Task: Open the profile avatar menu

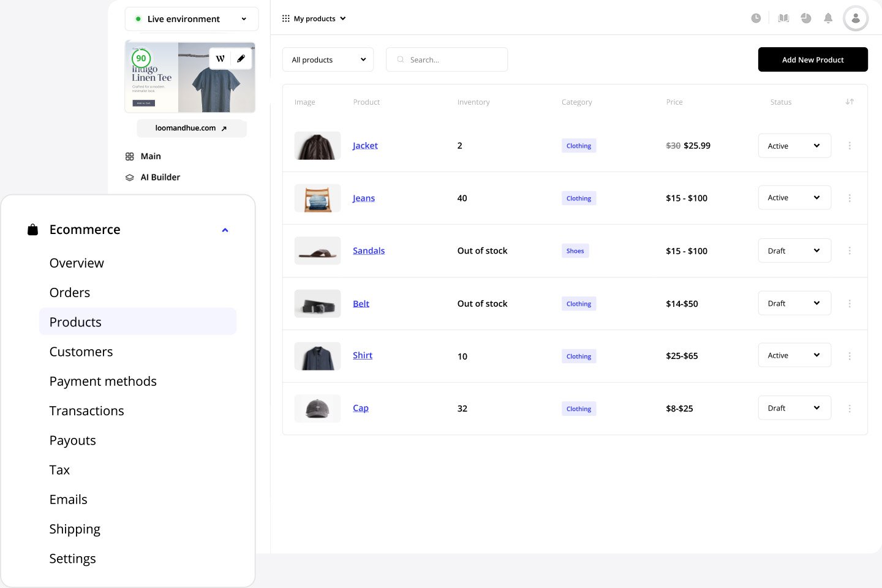Action: (x=855, y=18)
